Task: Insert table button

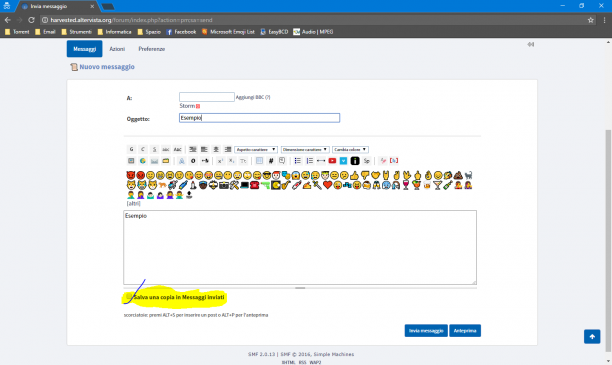Action: 259,160
